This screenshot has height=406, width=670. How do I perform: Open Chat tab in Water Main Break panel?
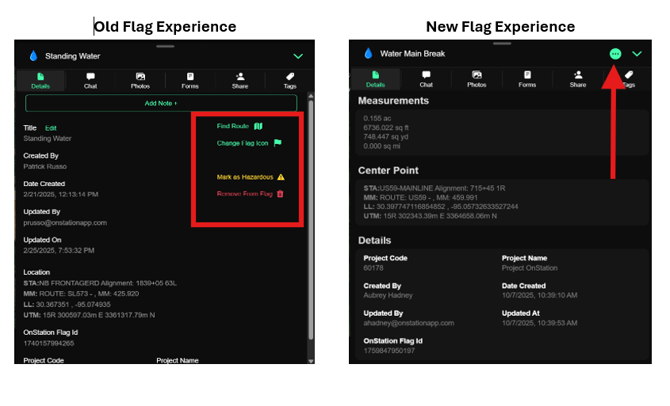pyautogui.click(x=426, y=78)
